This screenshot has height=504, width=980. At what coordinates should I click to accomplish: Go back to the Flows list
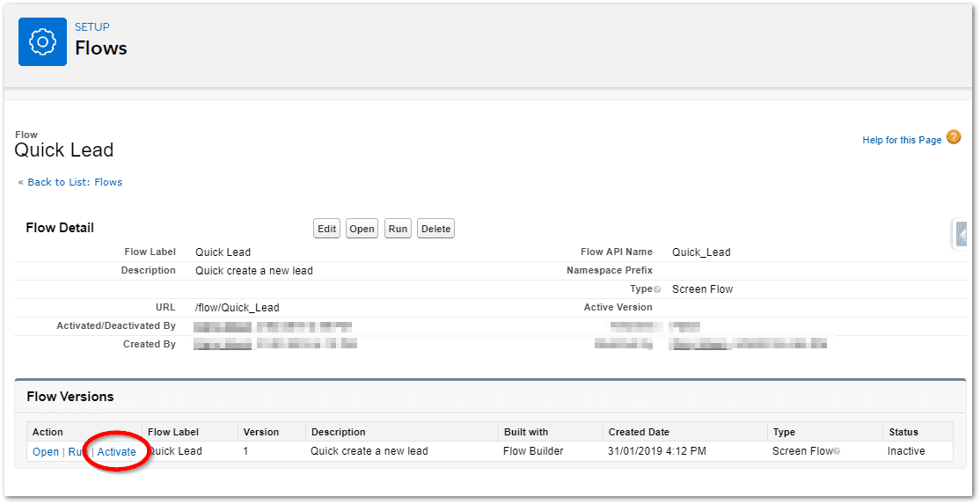tap(75, 182)
